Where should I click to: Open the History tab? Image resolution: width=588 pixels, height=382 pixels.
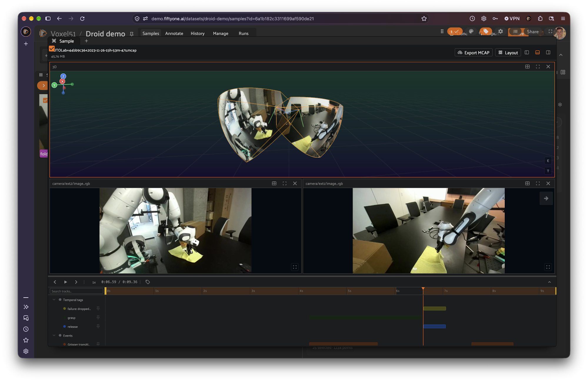(197, 33)
